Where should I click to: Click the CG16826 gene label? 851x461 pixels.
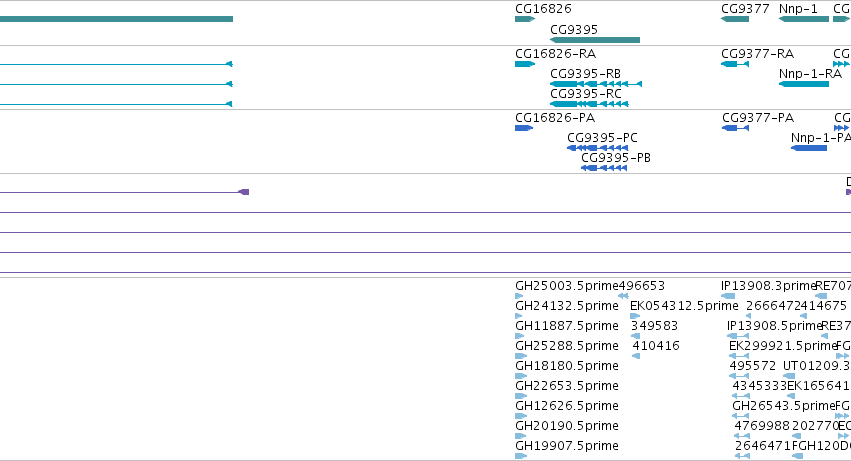[x=543, y=9]
